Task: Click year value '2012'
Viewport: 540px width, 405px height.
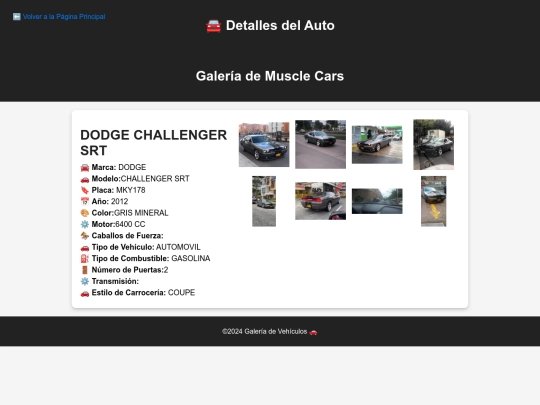Action: [120, 201]
